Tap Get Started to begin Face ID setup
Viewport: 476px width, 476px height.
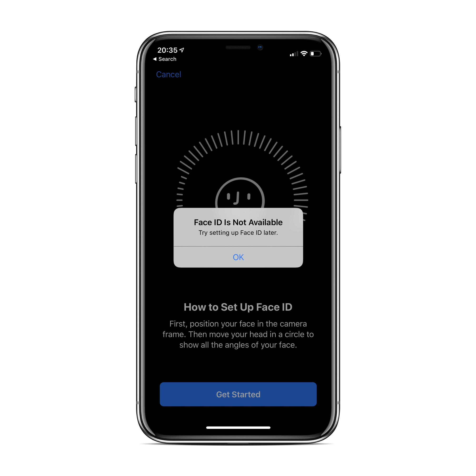coord(238,406)
